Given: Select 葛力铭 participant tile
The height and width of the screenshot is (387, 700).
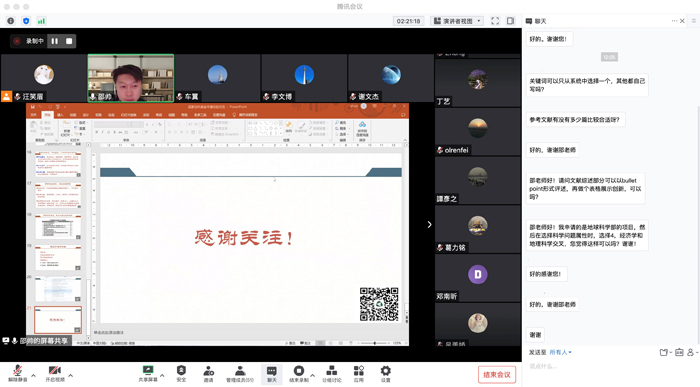Looking at the screenshot, I should [x=478, y=229].
